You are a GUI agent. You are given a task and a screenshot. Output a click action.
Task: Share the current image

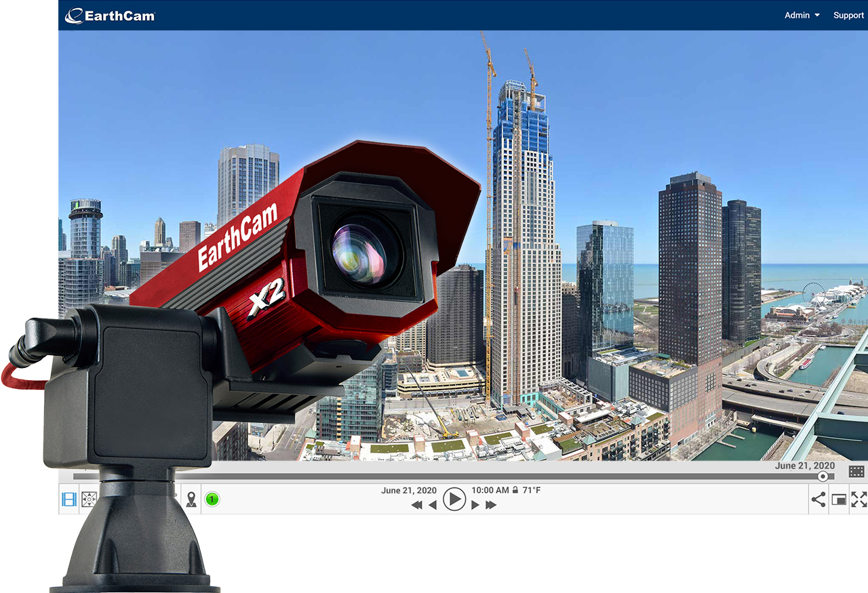(818, 500)
